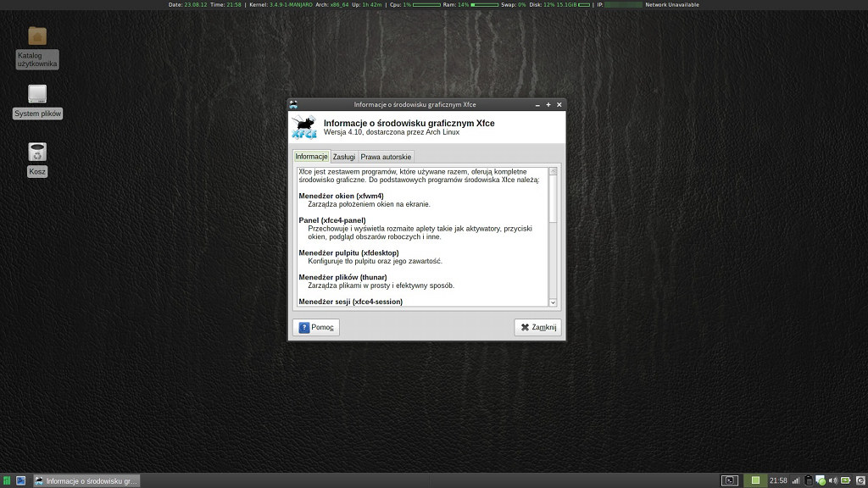
Task: Click the logout session icon in the panel
Action: pyautogui.click(x=860, y=481)
